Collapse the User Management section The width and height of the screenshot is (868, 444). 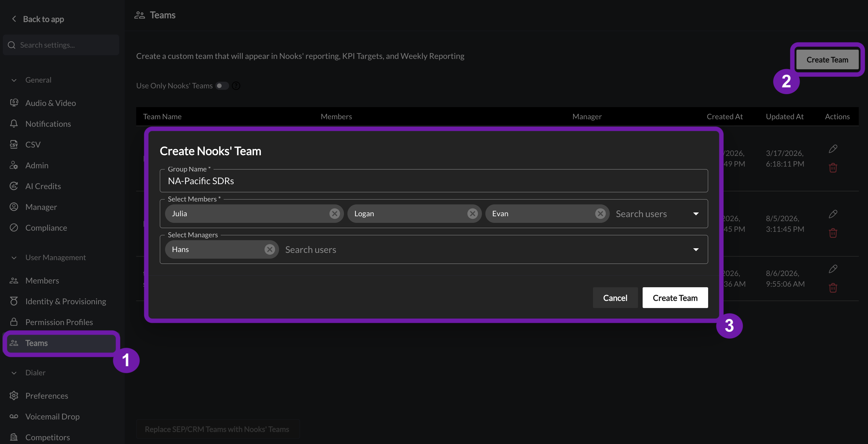[14, 258]
